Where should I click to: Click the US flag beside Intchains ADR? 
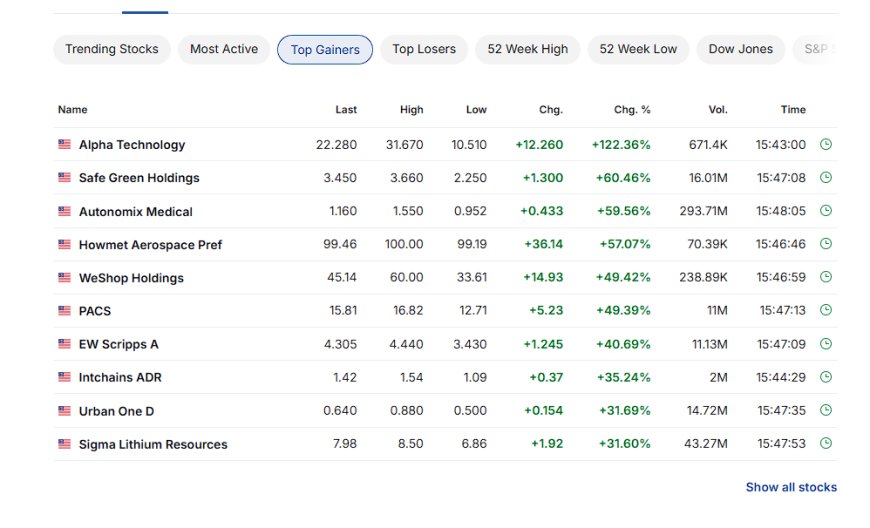64,377
